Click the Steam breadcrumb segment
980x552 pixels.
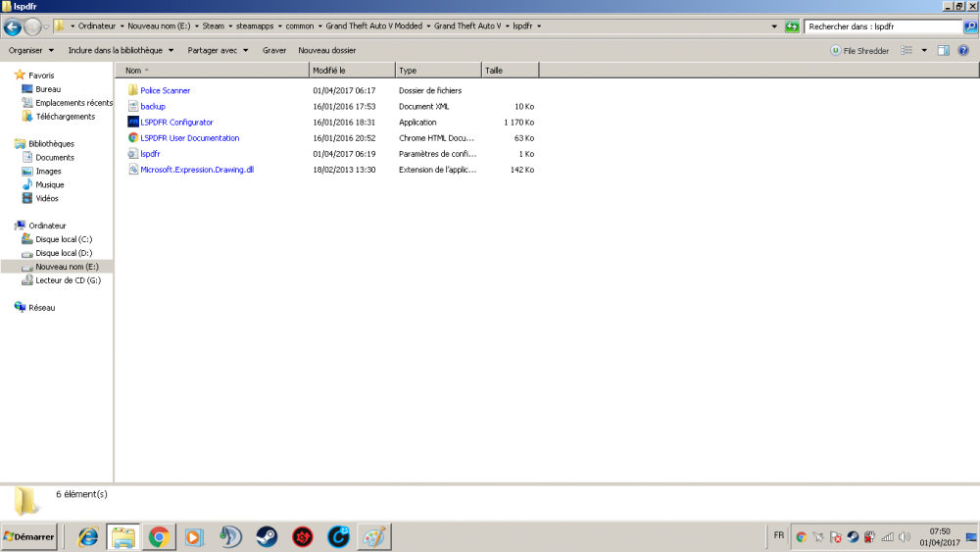213,26
